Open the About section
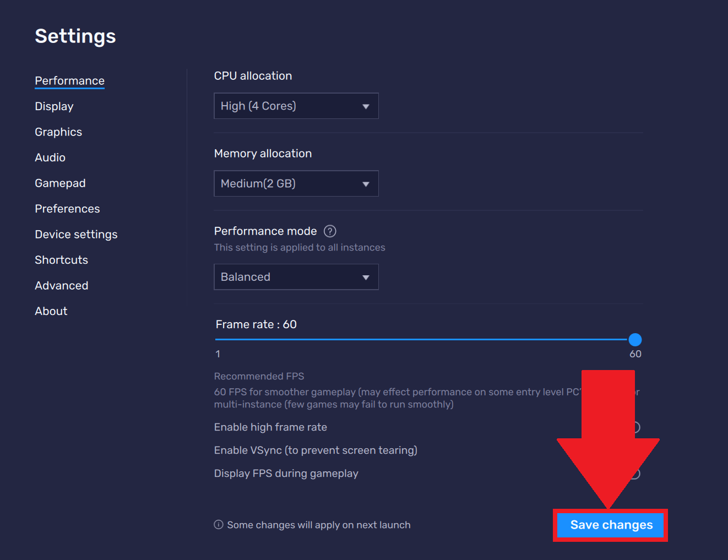 coord(51,311)
